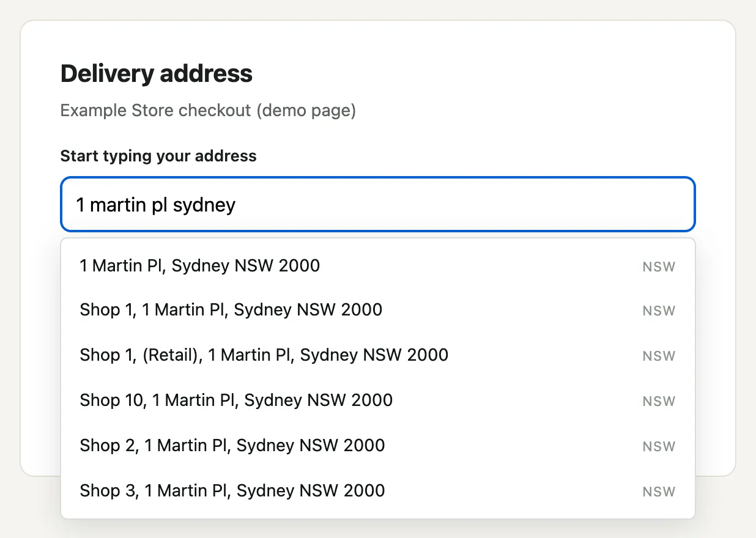Pick "Shop 1, (Retail), 1 Martin Pl" suggestion

378,355
